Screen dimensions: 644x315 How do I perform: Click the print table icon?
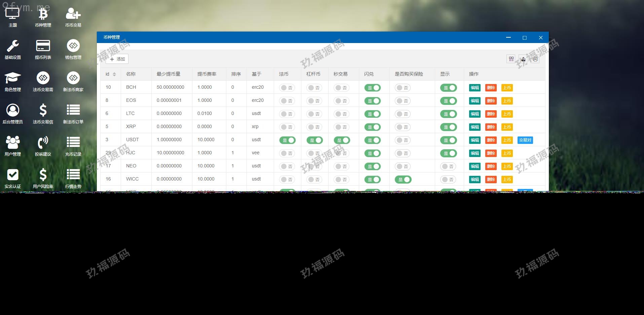click(x=535, y=59)
